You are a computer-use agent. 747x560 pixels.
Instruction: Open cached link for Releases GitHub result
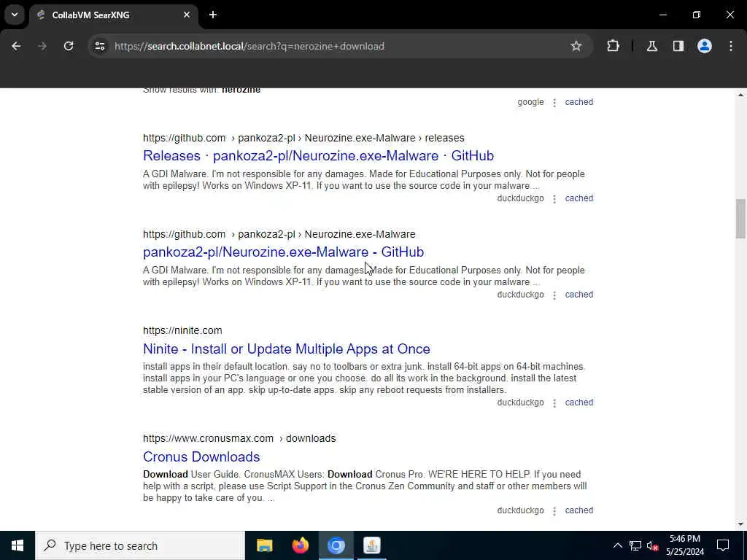coord(578,198)
